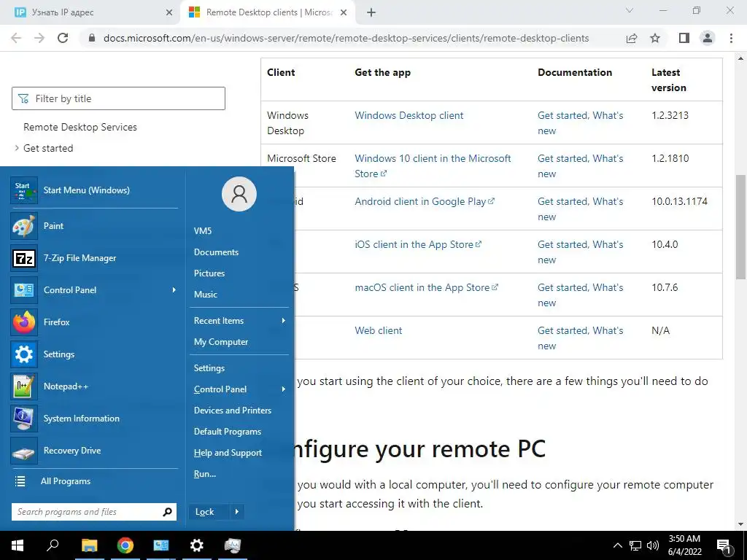Open Pictures folder from the start menu
This screenshot has height=560, width=747.
(209, 273)
